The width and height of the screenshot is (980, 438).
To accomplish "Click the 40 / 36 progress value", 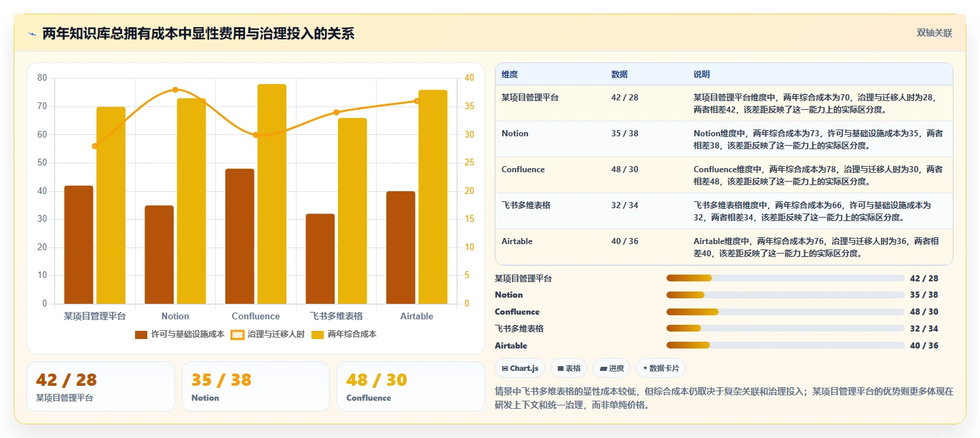I will 924,346.
